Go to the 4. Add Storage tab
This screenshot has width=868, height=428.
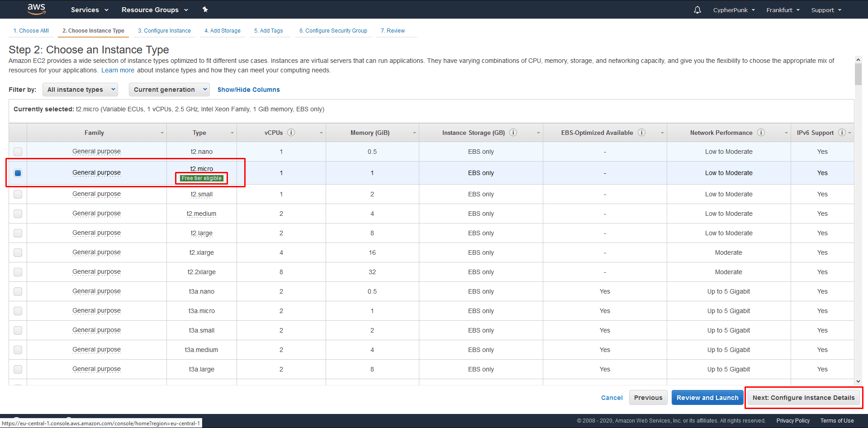pyautogui.click(x=223, y=31)
